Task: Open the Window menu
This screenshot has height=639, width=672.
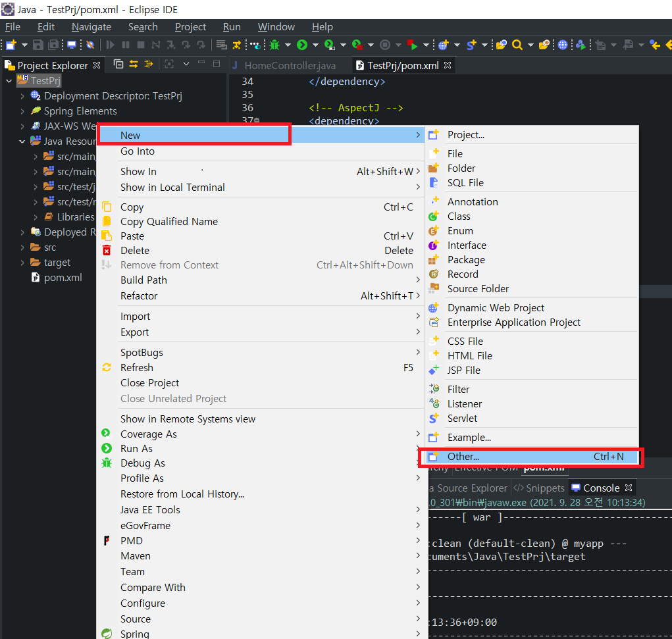Action: [276, 27]
